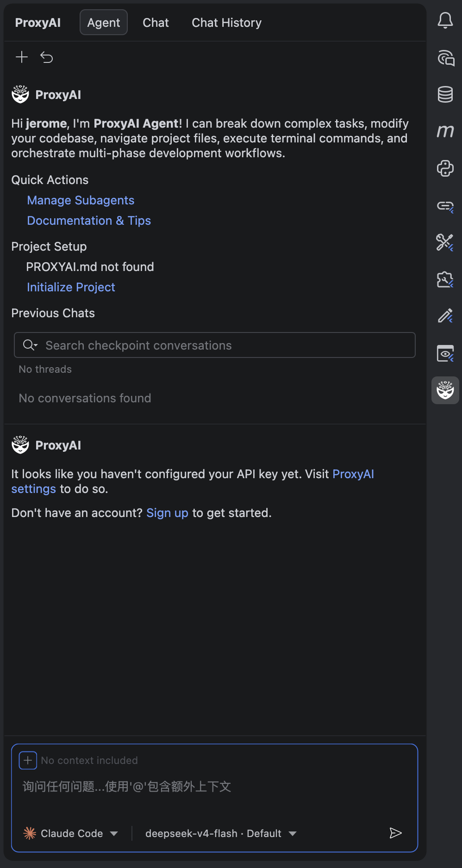Screen dimensions: 462x868
Task: Click the ProxyAI mask logo in the API key message
Action: (20, 445)
